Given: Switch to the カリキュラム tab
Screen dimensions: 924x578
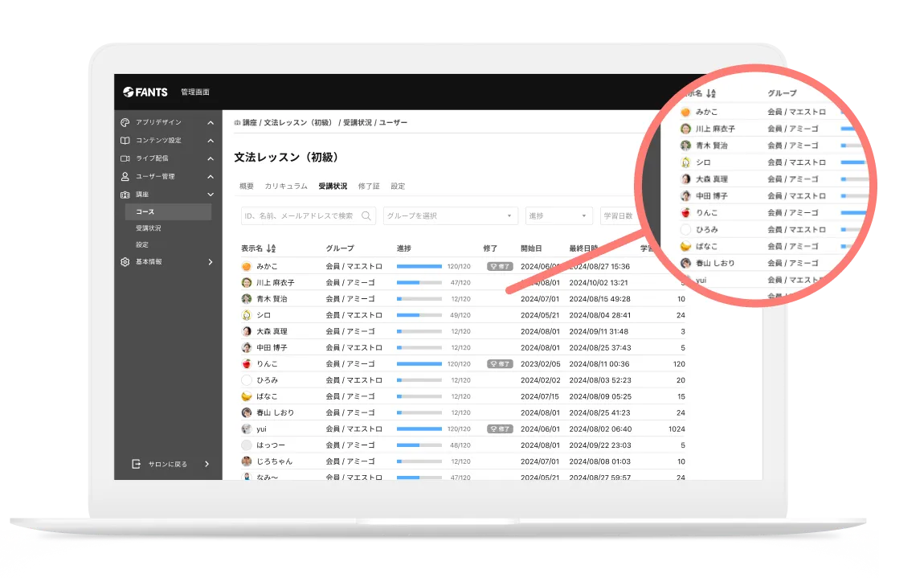Looking at the screenshot, I should (286, 187).
